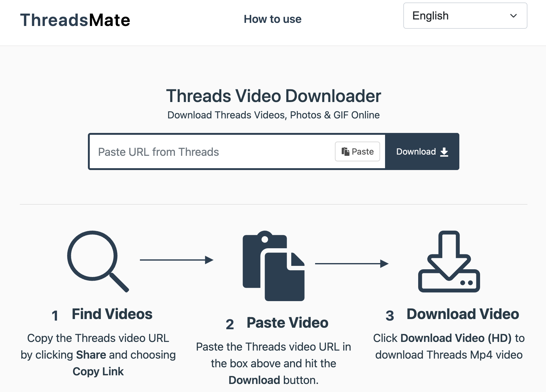This screenshot has width=546, height=392.
Task: Click the Download button
Action: pos(422,151)
